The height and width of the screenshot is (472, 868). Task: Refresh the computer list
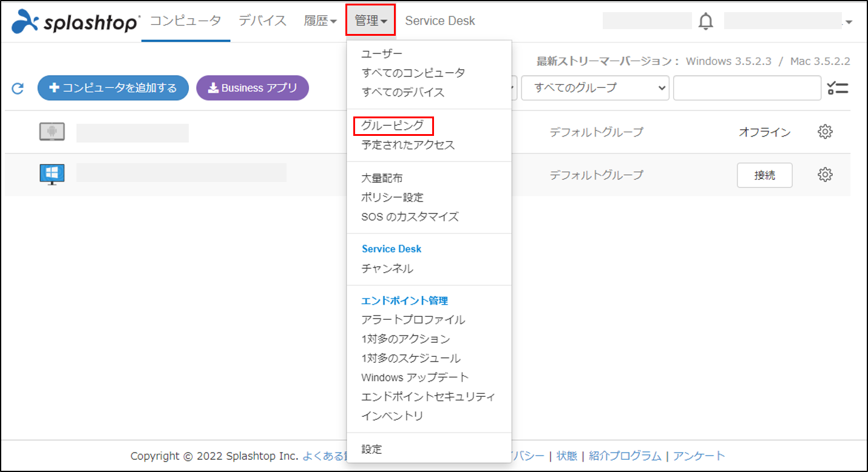coord(18,89)
